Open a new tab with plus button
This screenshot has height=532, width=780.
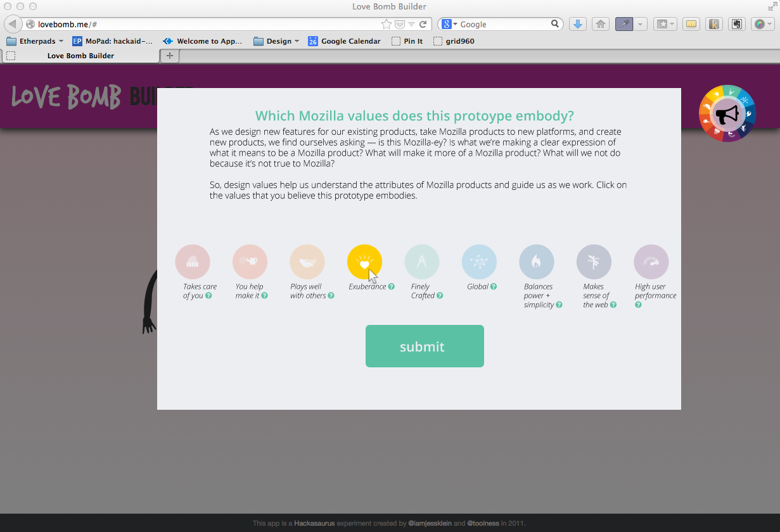coord(170,56)
